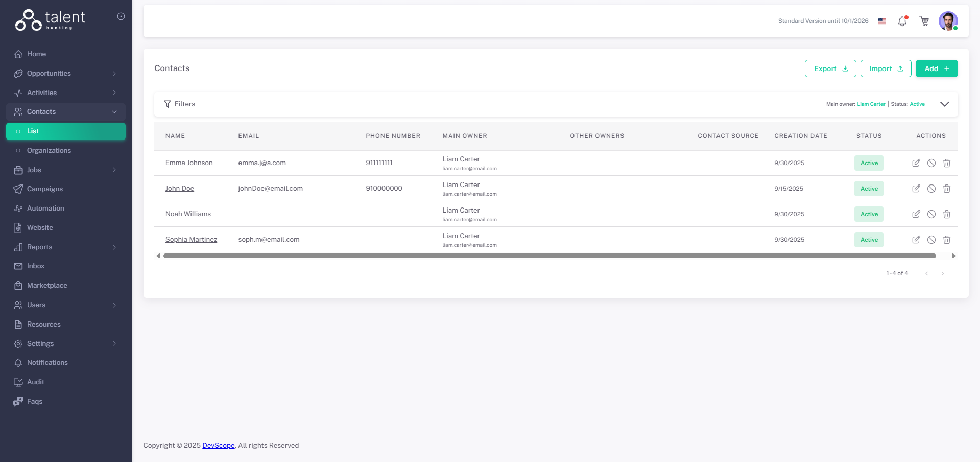Open the shopping cart icon
This screenshot has height=462, width=980.
(924, 21)
